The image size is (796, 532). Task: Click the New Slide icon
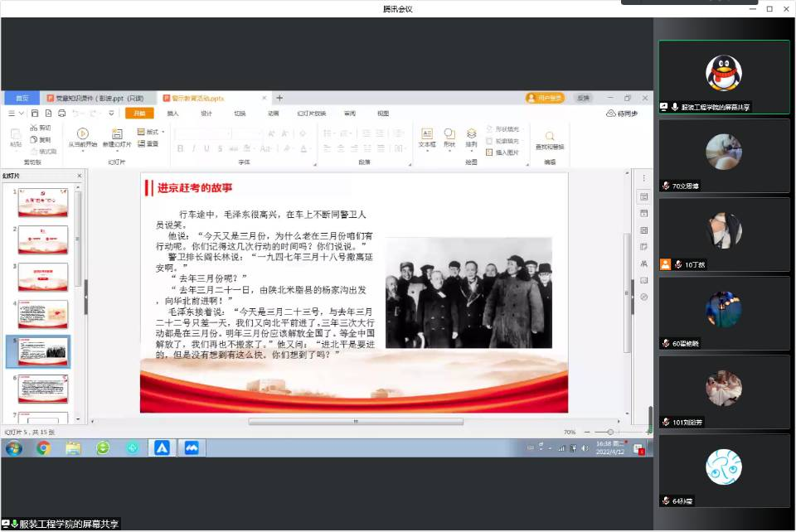117,133
